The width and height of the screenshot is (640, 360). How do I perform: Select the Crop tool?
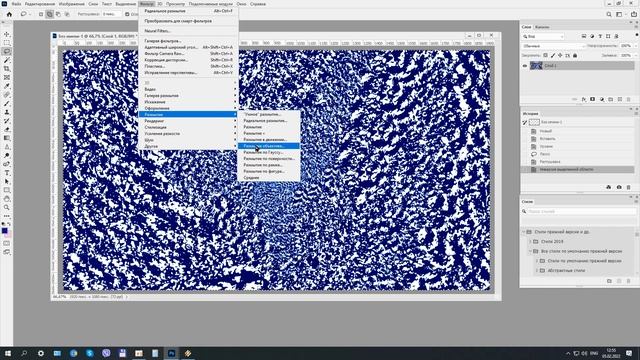click(7, 69)
